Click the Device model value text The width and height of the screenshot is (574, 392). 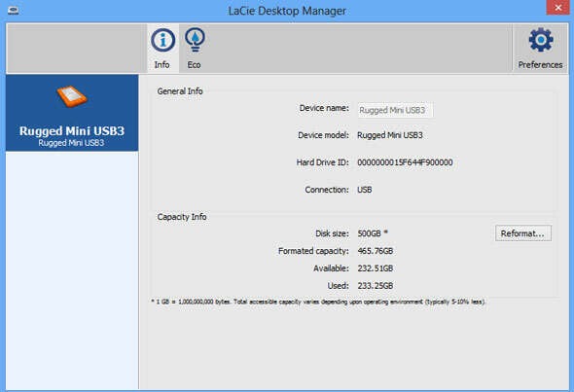pos(390,135)
